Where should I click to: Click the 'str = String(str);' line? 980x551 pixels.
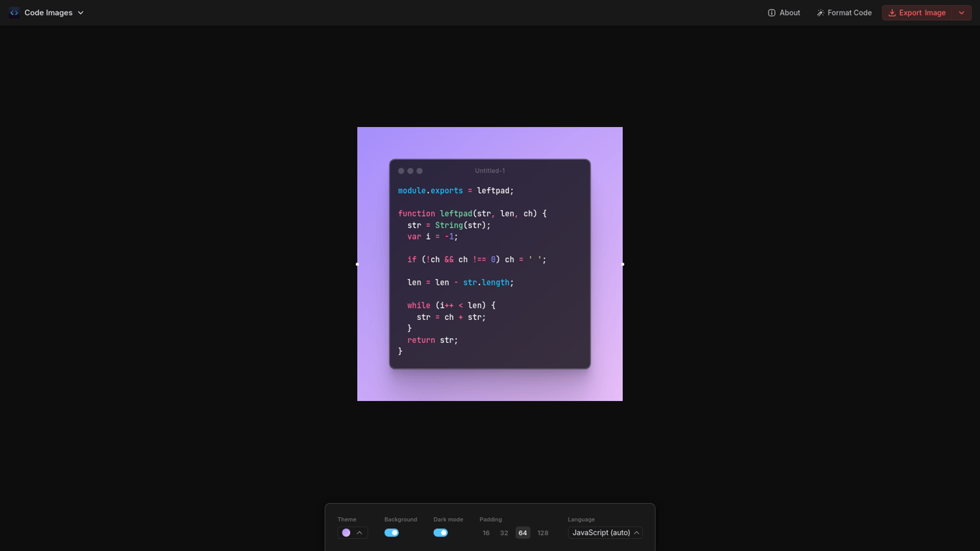[449, 225]
